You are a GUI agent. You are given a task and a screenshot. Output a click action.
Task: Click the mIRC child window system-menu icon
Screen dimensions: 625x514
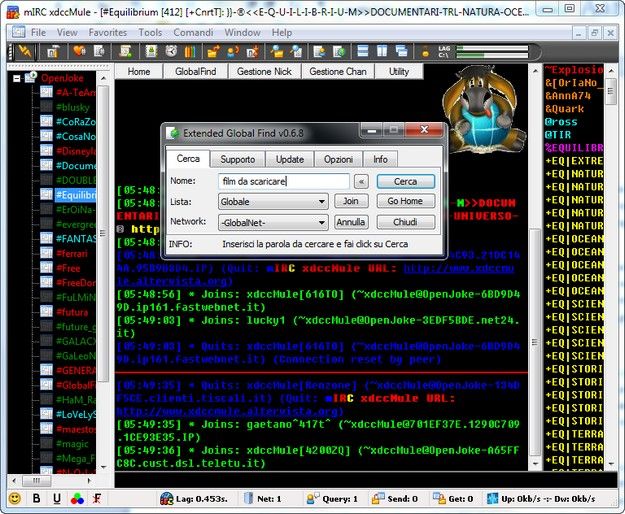pyautogui.click(x=18, y=32)
